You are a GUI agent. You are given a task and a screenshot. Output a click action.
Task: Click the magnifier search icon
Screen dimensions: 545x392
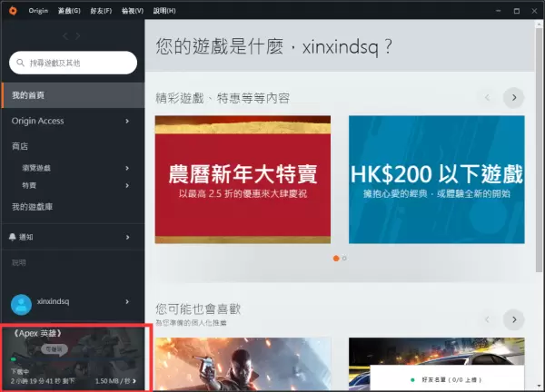pos(21,63)
